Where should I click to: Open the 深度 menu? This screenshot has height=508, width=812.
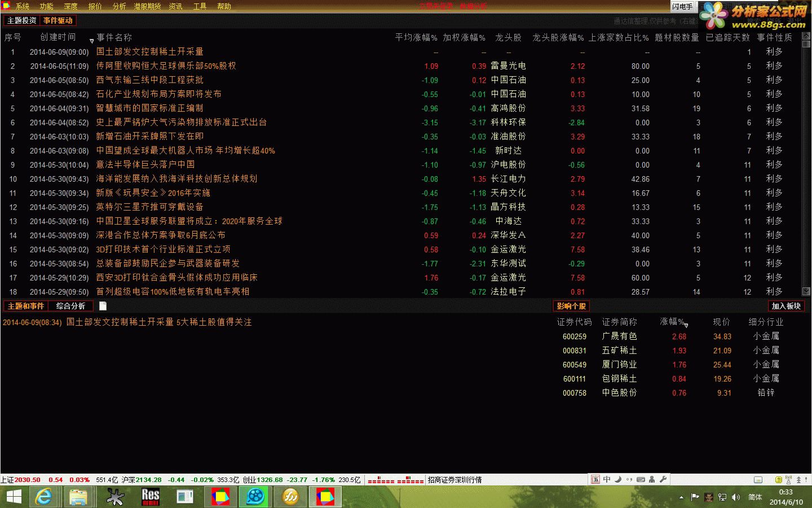point(70,6)
